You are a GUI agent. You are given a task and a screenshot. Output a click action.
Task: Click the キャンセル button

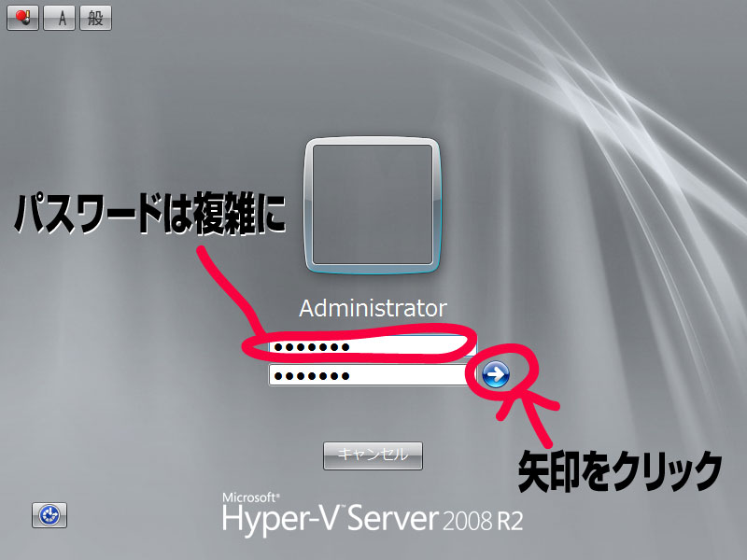click(373, 455)
